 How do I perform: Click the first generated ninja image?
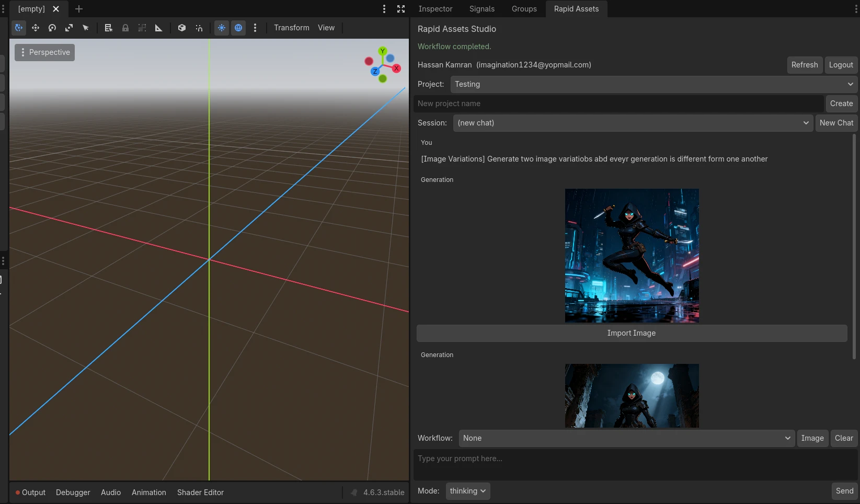632,256
